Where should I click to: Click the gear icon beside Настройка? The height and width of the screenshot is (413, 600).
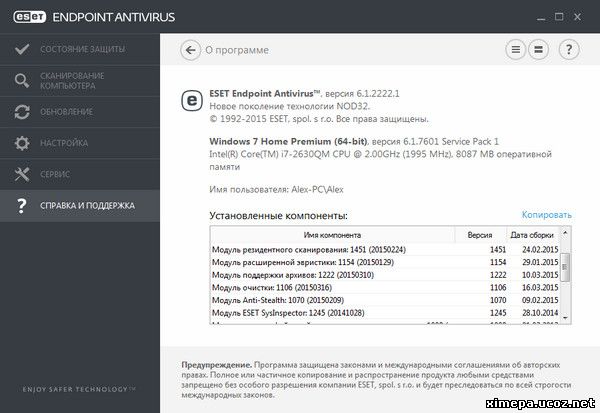(22, 144)
